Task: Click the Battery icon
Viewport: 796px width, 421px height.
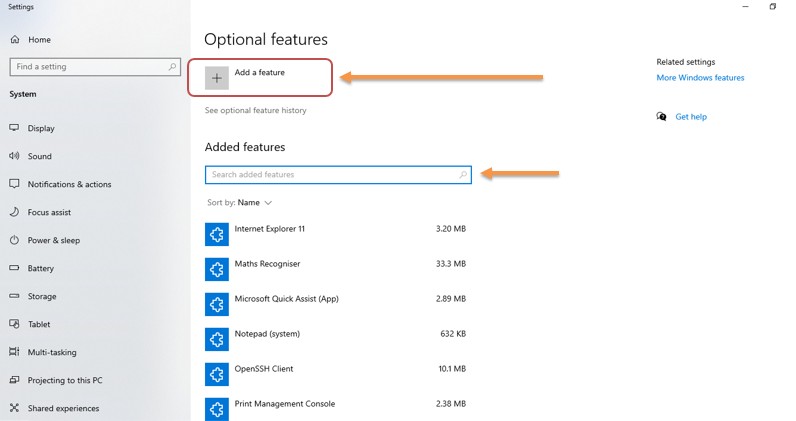Action: (x=14, y=268)
